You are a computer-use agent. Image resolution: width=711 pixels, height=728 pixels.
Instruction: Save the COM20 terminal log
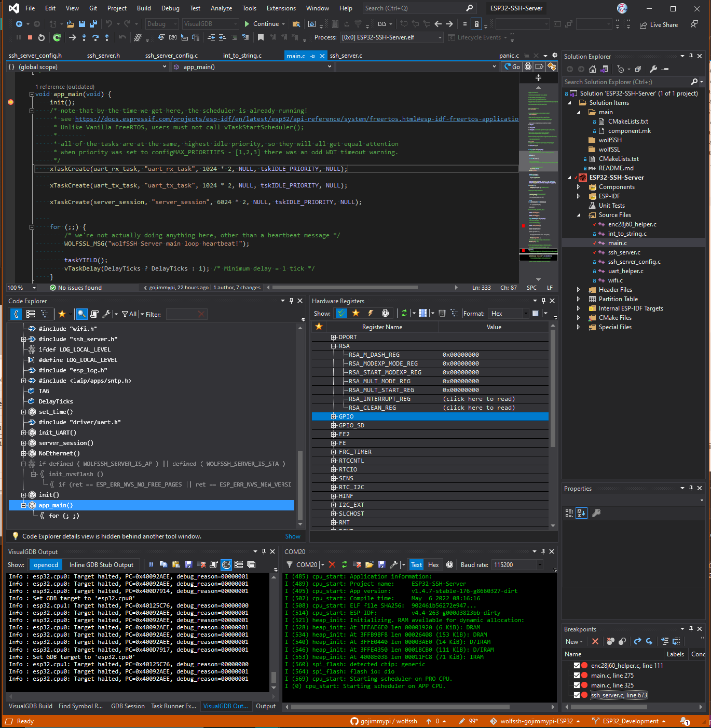tap(382, 564)
